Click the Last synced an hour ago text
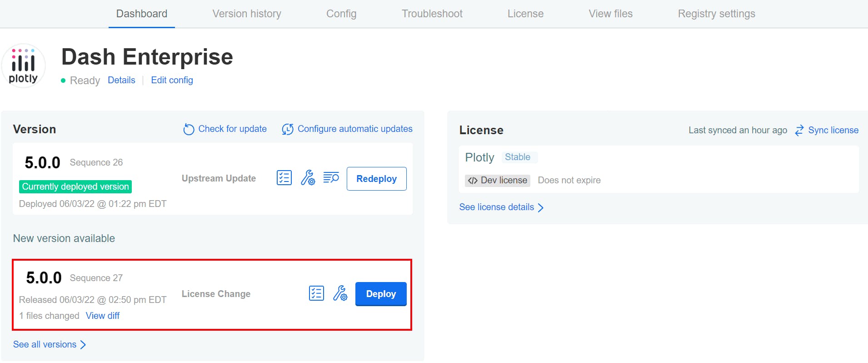Image resolution: width=868 pixels, height=363 pixels. pyautogui.click(x=738, y=130)
